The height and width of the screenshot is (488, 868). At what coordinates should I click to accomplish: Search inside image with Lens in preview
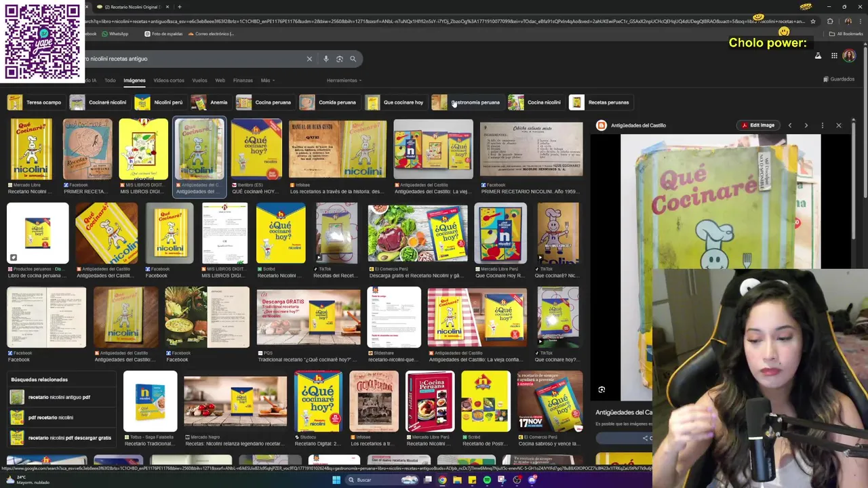(601, 390)
